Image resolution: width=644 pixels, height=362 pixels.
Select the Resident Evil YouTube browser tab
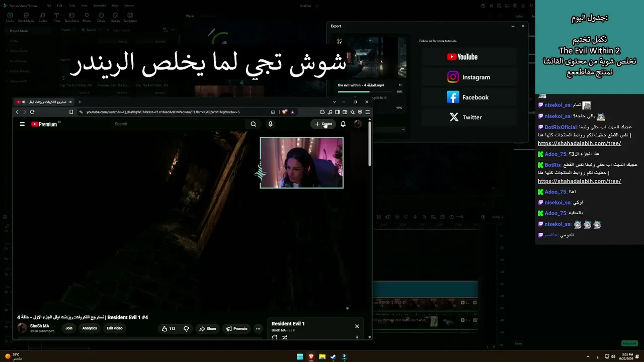pos(44,102)
